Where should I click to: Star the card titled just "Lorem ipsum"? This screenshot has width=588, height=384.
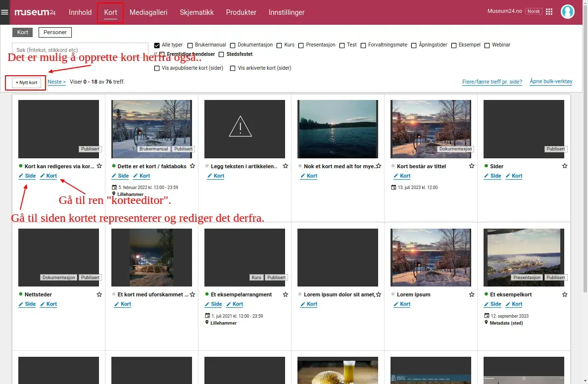coord(472,294)
